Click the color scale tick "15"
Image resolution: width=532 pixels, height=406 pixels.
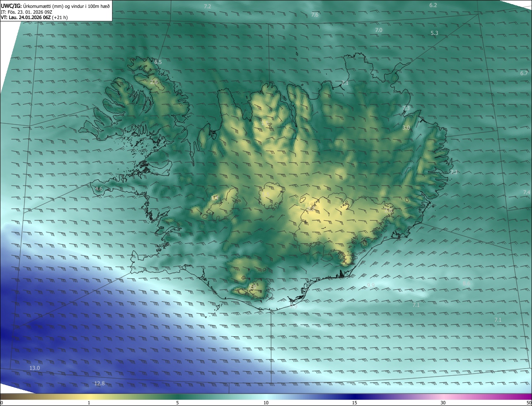click(x=355, y=403)
